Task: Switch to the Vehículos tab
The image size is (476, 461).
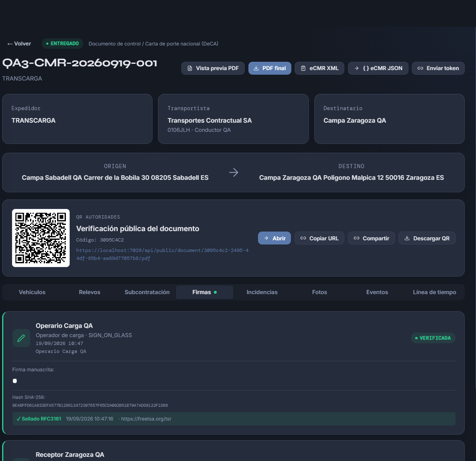Action: point(32,292)
